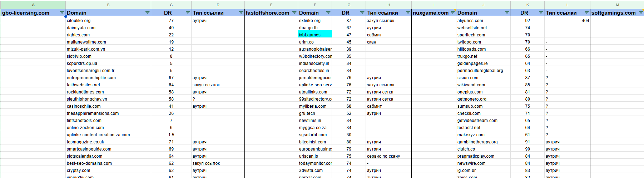The width and height of the screenshot is (644, 178).
Task: Open filter dropdown on column L Тип ссылки
Action: pos(586,13)
